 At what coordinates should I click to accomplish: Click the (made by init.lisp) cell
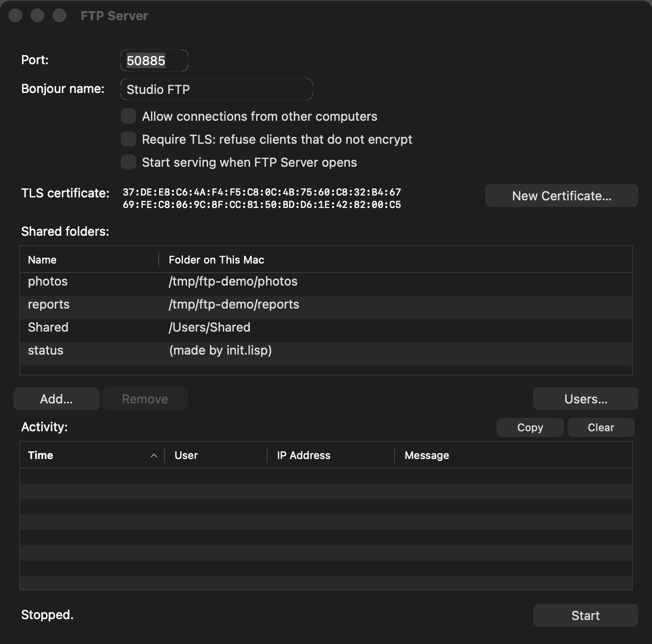pos(221,350)
